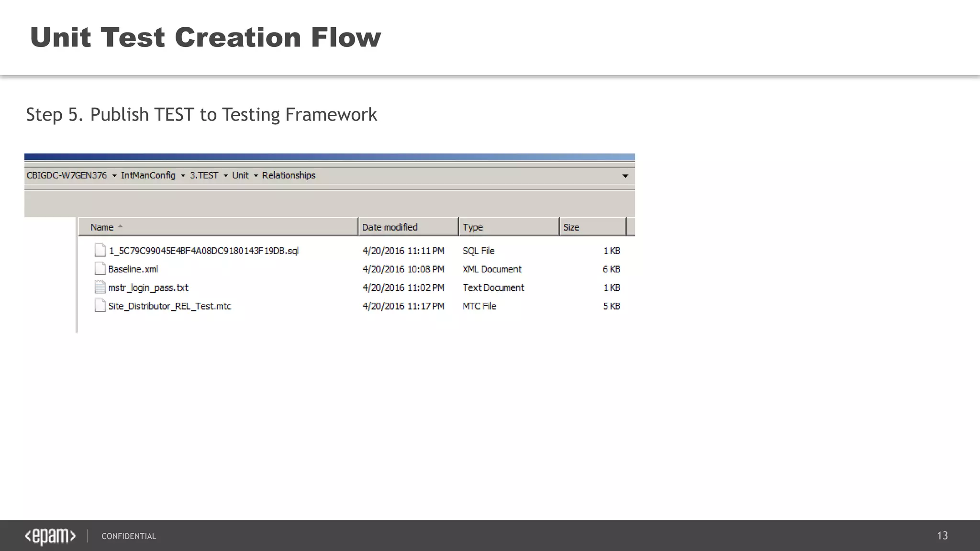Viewport: 980px width, 551px height.
Task: Expand the 3.TEST breadcrumb arrow
Action: (x=226, y=176)
